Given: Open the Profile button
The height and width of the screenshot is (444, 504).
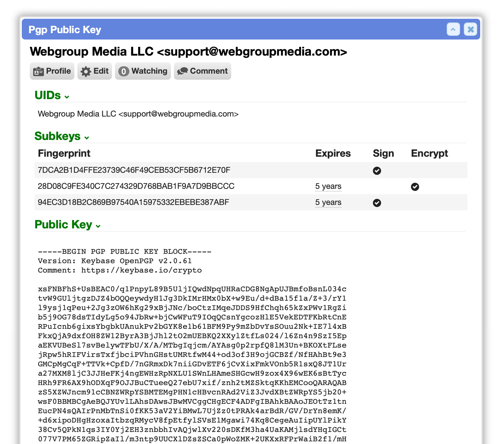Looking at the screenshot, I should click(x=52, y=71).
